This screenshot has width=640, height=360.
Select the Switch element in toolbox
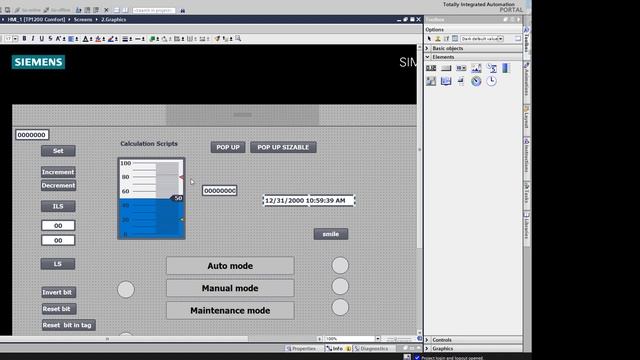431,81
